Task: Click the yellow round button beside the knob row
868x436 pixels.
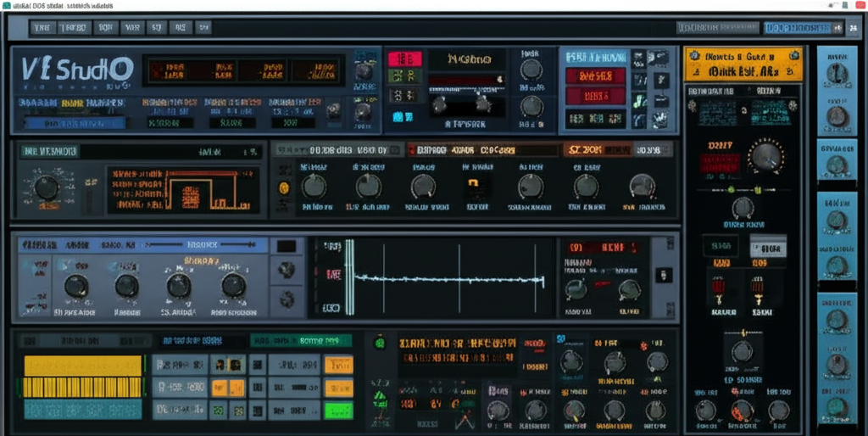Action: tap(284, 187)
